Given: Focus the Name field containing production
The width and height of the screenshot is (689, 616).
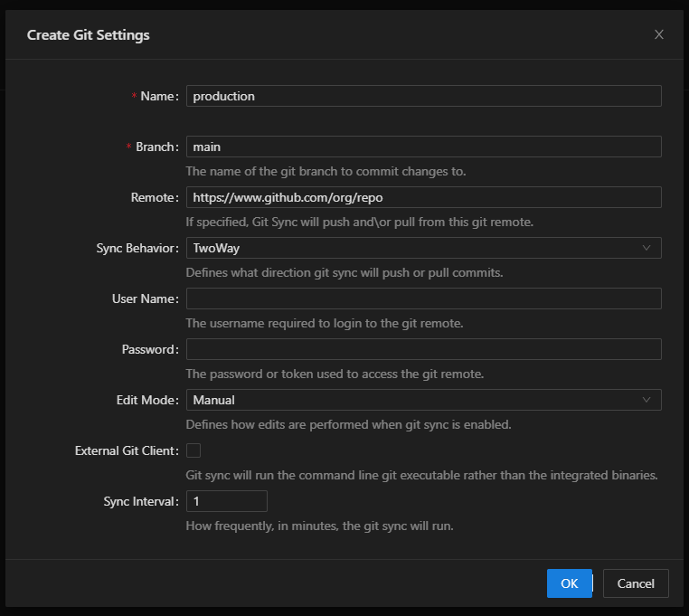Looking at the screenshot, I should coord(423,96).
